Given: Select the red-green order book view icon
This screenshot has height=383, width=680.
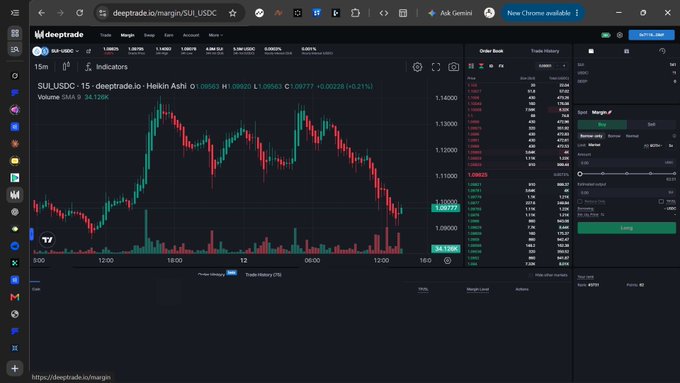Looking at the screenshot, I should click(481, 66).
